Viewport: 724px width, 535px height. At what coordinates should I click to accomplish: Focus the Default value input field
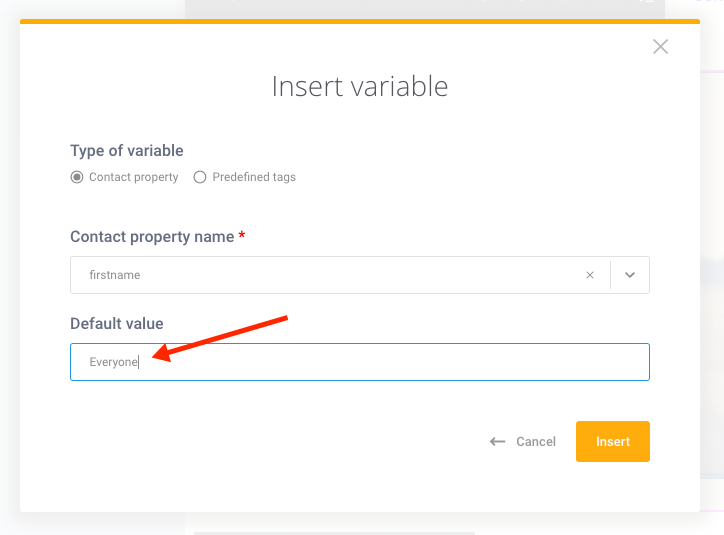(x=360, y=362)
